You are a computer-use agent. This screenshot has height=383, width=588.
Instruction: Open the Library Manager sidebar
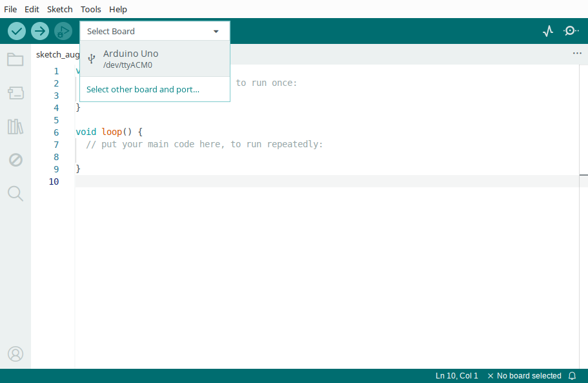(15, 127)
